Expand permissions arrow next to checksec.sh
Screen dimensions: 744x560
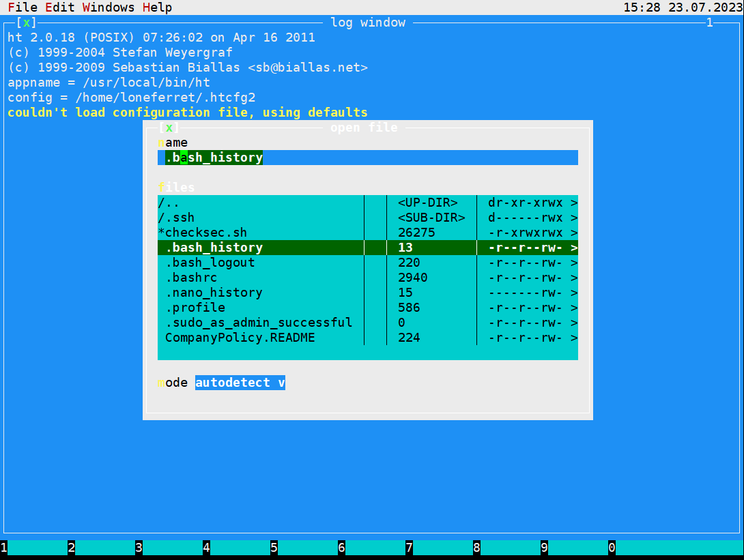pos(573,233)
